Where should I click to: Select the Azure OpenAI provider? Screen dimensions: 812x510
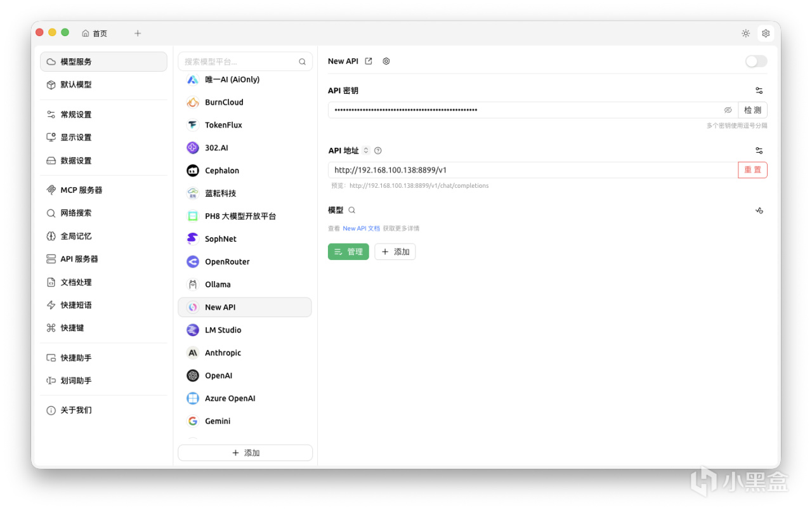point(245,398)
